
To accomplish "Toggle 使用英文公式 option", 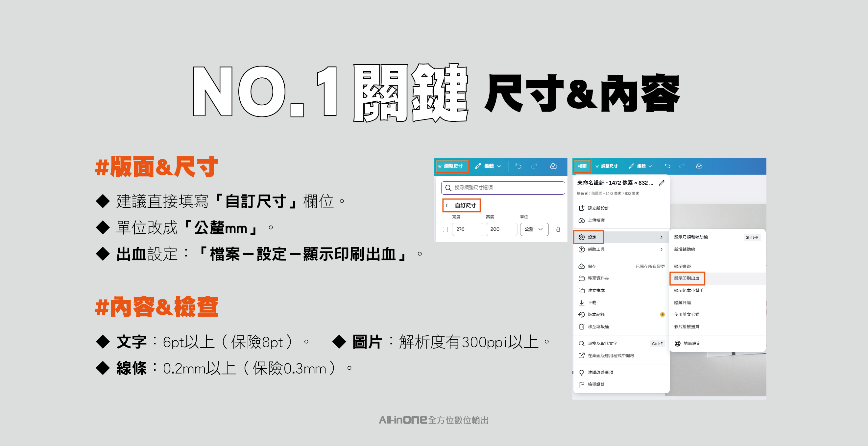I will (717, 314).
